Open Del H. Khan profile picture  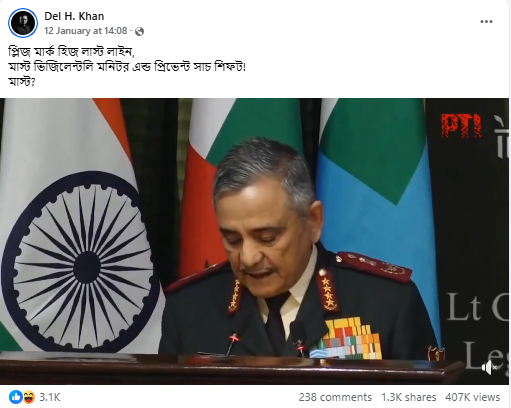tap(23, 23)
